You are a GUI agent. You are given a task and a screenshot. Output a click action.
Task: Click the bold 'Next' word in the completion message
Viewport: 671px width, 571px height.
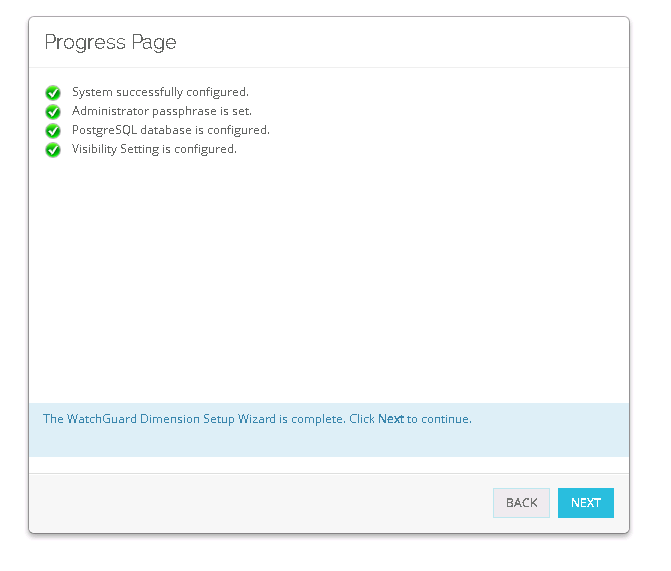pyautogui.click(x=391, y=419)
